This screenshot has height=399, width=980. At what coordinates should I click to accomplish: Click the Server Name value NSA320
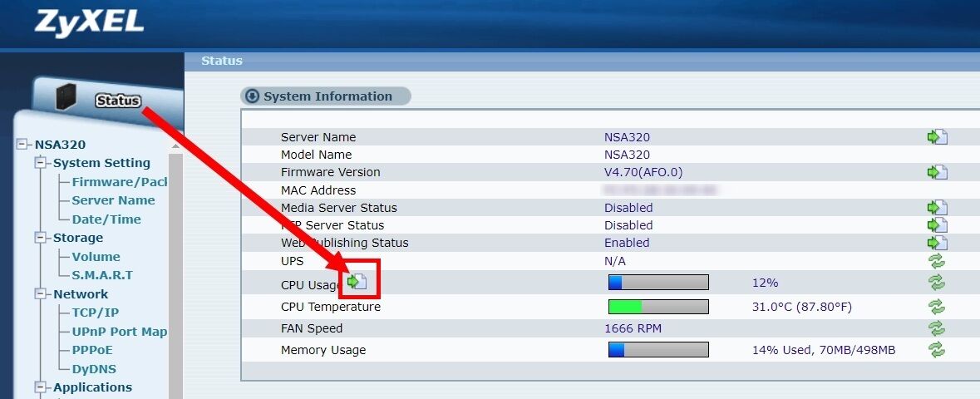(x=627, y=137)
